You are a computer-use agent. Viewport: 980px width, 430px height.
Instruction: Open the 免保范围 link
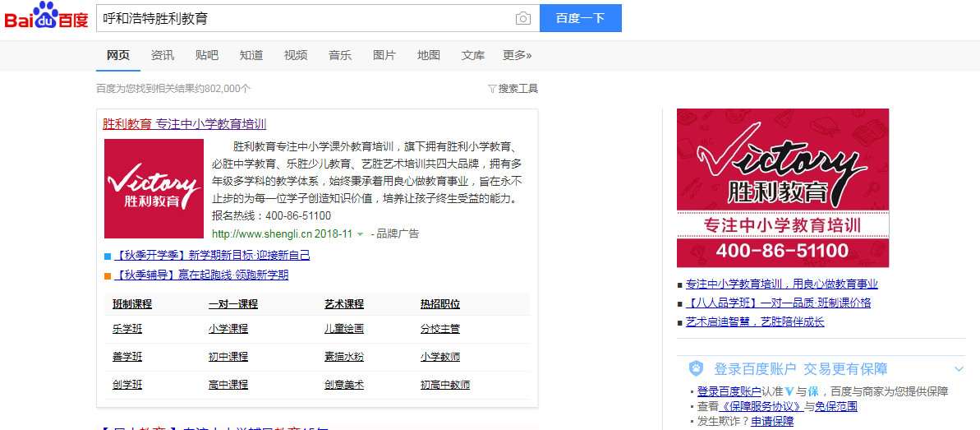click(836, 407)
